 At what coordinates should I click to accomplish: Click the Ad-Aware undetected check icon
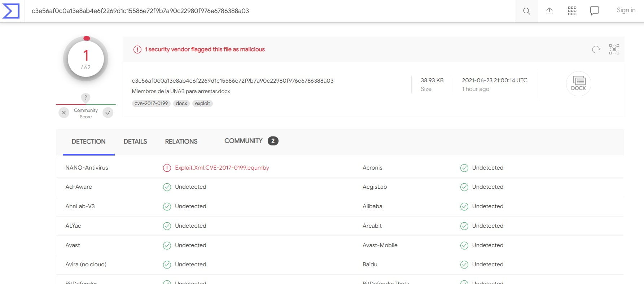tap(167, 187)
